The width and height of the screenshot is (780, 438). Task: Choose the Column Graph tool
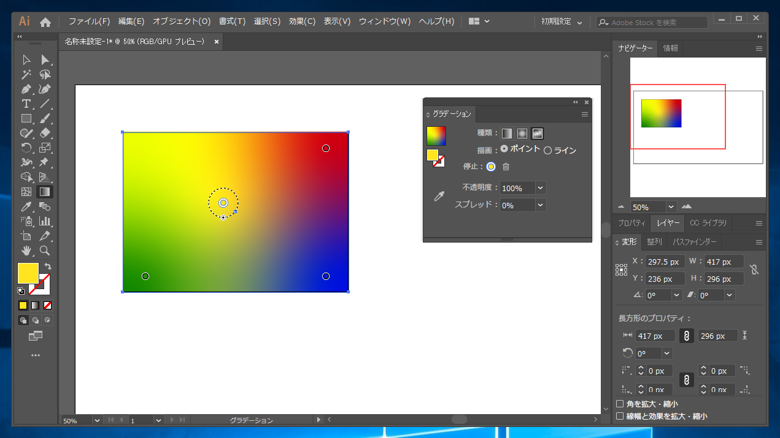pos(45,221)
